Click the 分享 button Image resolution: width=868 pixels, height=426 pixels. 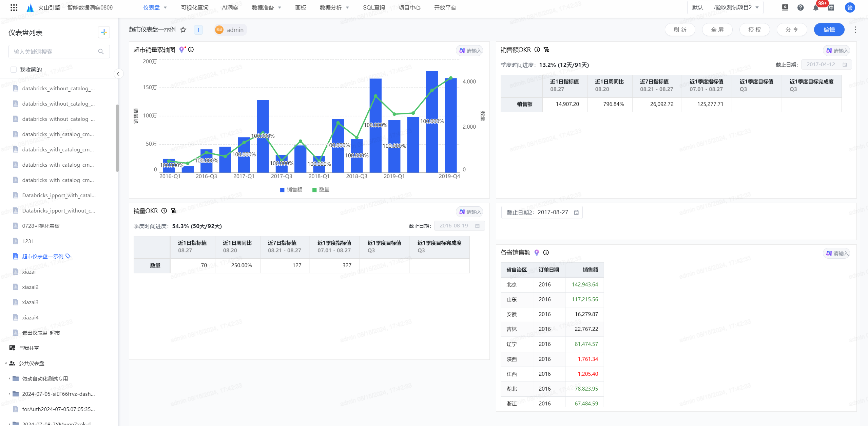coord(792,30)
